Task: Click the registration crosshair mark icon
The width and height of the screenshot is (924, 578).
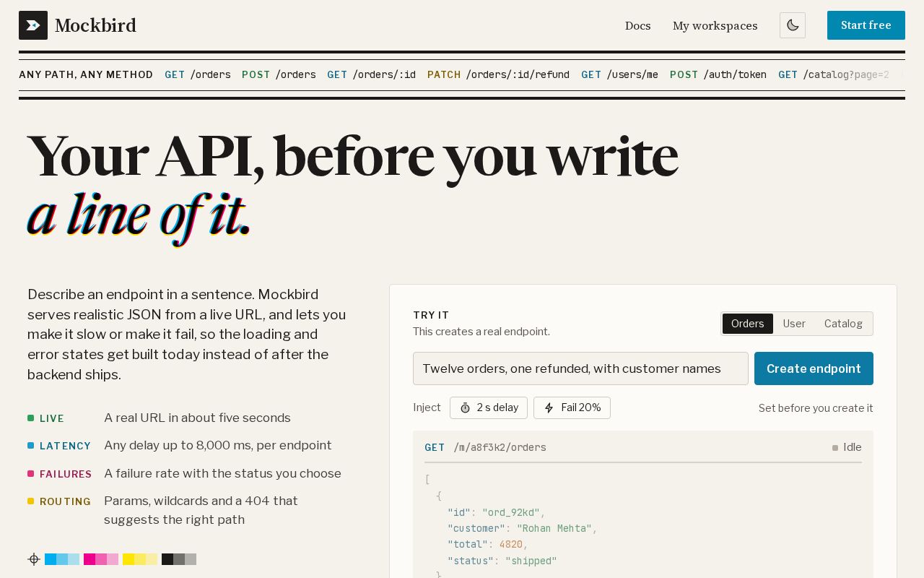Action: 33,559
